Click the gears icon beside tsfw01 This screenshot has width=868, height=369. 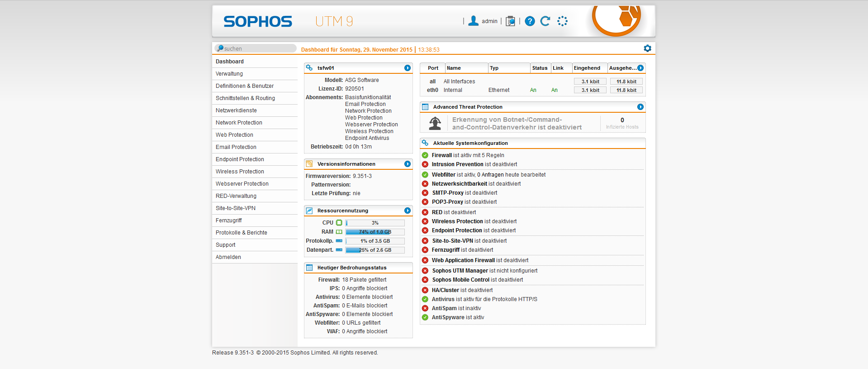coord(309,68)
